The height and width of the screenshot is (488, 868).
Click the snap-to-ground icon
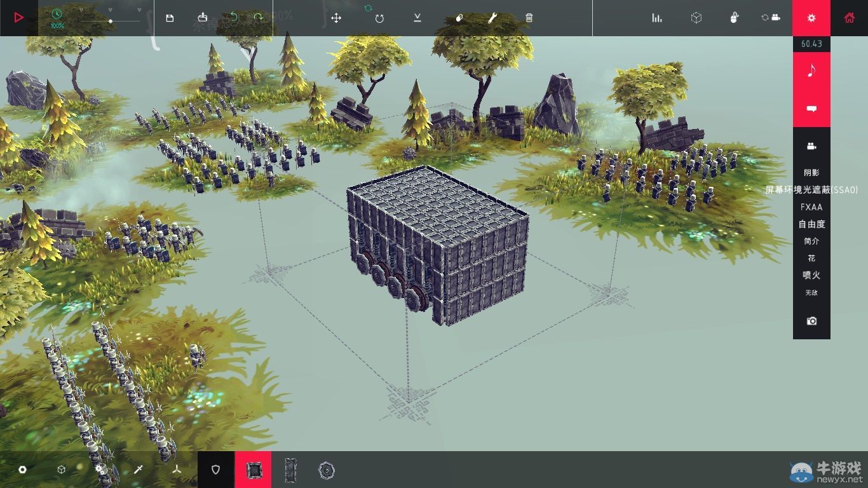tap(417, 17)
